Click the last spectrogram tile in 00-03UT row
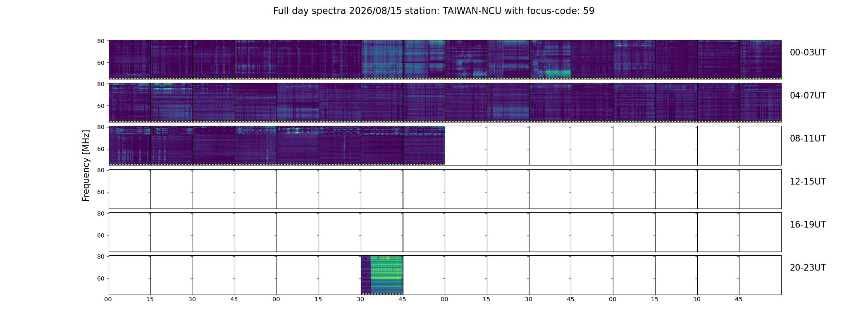 click(x=761, y=60)
